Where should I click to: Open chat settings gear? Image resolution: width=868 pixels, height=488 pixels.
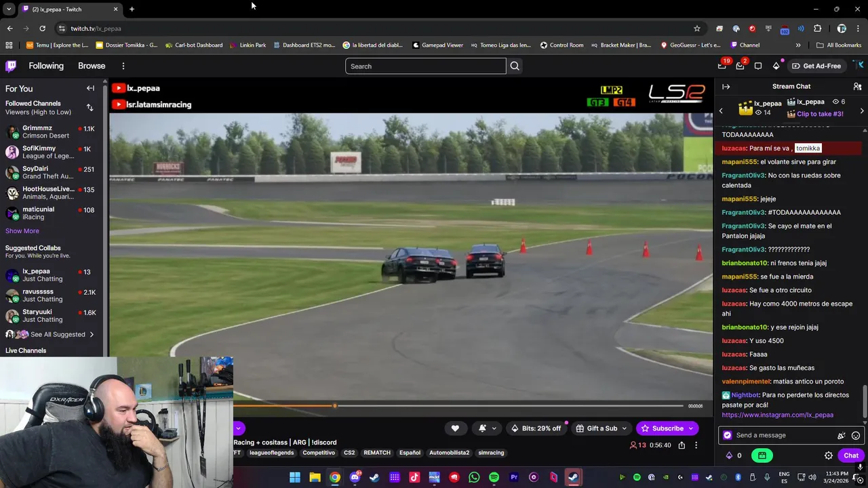(828, 455)
